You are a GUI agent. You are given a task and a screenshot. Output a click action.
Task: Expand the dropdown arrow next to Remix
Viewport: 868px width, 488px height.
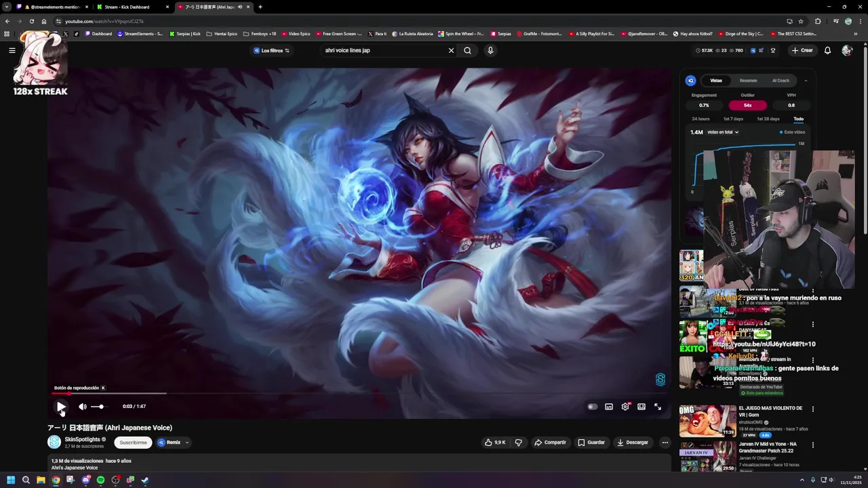tap(187, 443)
